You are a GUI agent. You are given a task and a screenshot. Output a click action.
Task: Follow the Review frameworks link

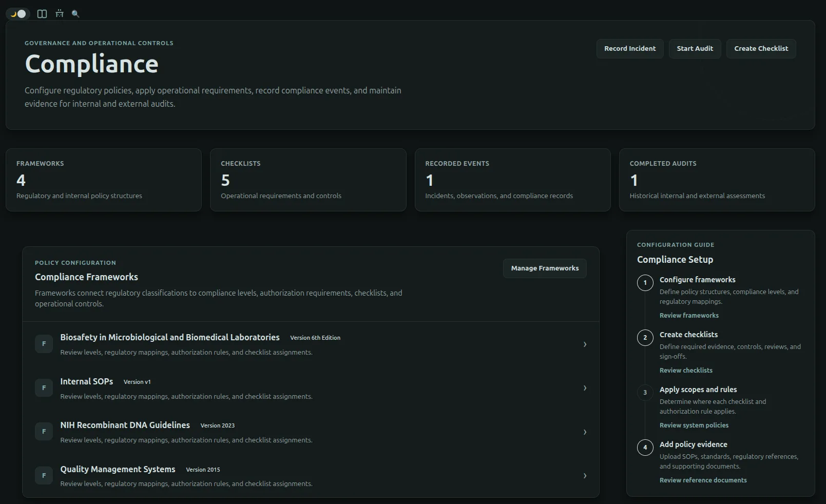click(x=689, y=316)
